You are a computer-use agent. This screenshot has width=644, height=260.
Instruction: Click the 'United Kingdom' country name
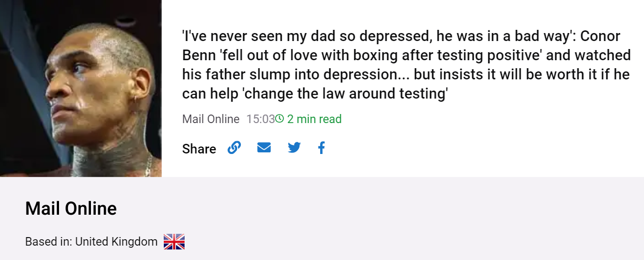tap(116, 242)
